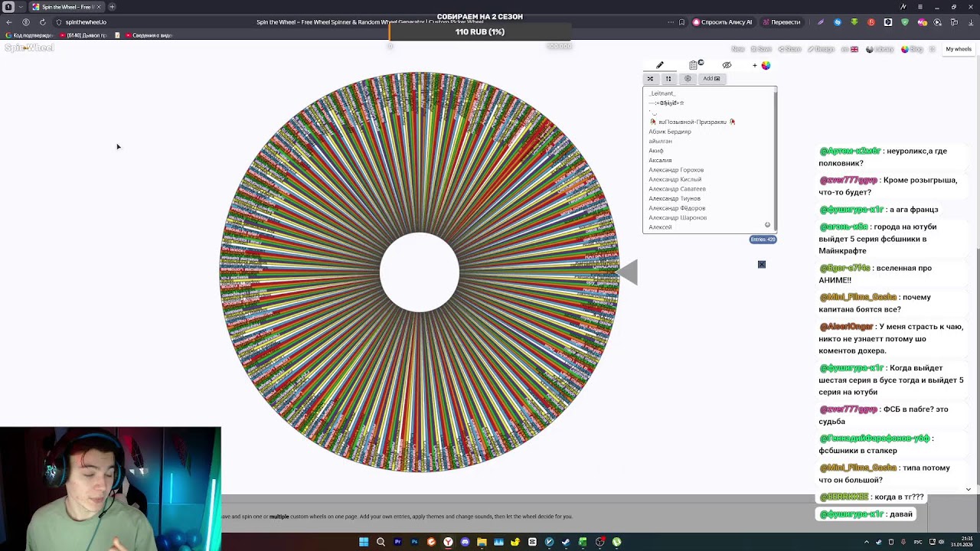Open File Explorer from the taskbar

(x=482, y=542)
